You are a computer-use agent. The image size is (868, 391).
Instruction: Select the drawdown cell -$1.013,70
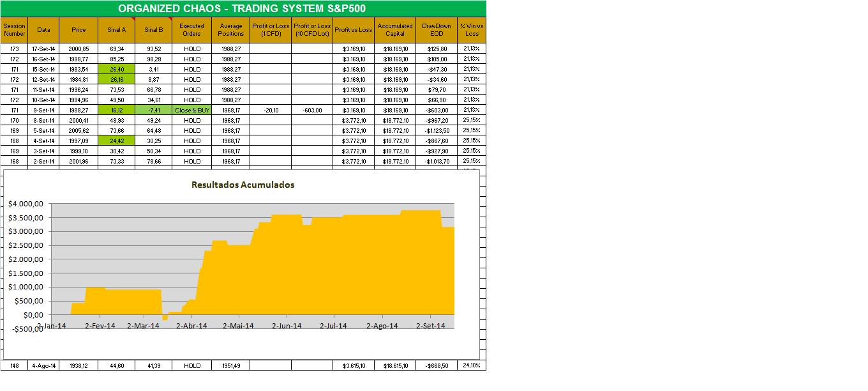tap(437, 161)
